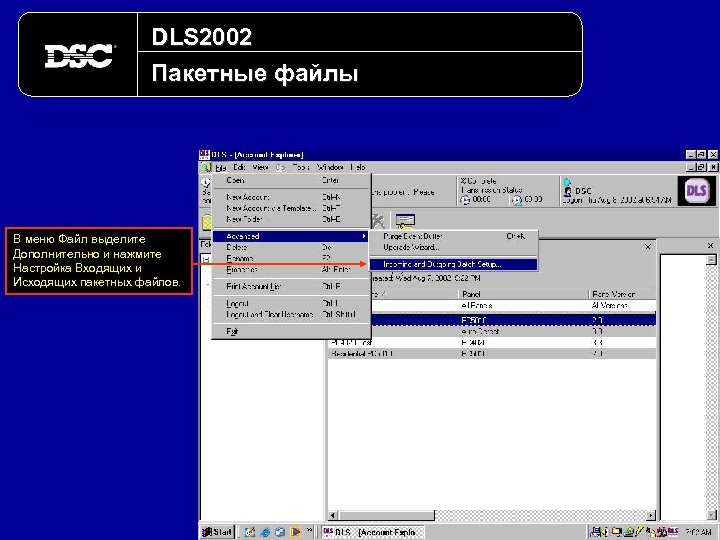Image resolution: width=720 pixels, height=540 pixels.
Task: Choose Delete in the File menu
Action: click(x=291, y=247)
